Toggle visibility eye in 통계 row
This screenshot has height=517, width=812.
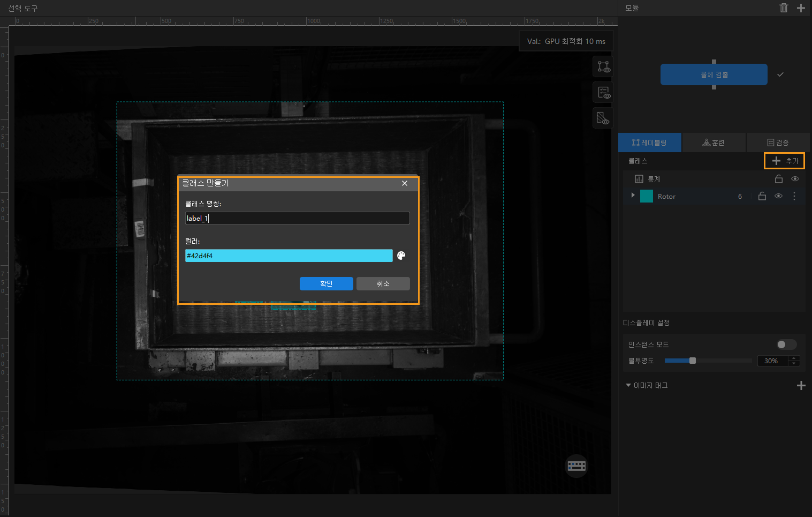coord(795,179)
